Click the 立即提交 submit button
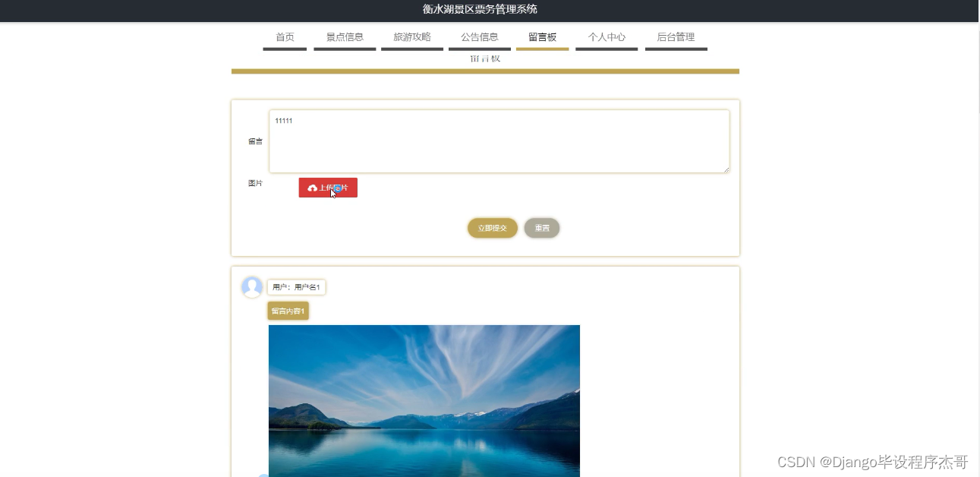This screenshot has height=477, width=980. click(x=492, y=228)
